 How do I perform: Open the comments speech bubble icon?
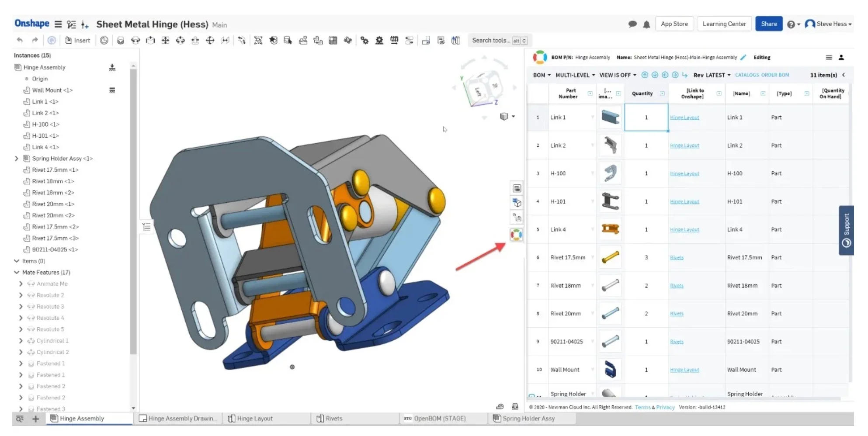632,24
